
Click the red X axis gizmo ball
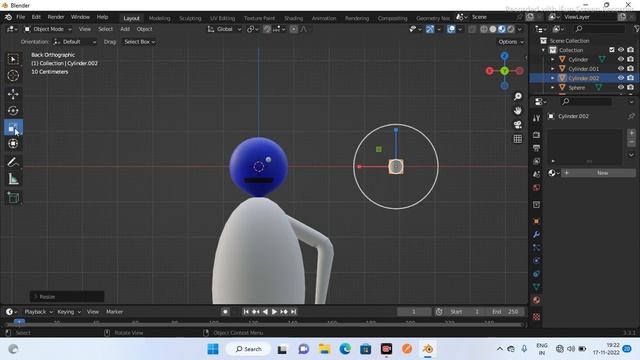490,71
